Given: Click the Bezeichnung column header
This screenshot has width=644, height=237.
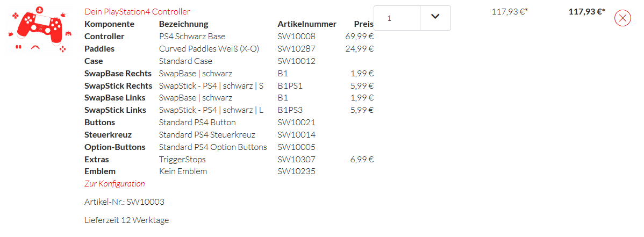Looking at the screenshot, I should 183,24.
